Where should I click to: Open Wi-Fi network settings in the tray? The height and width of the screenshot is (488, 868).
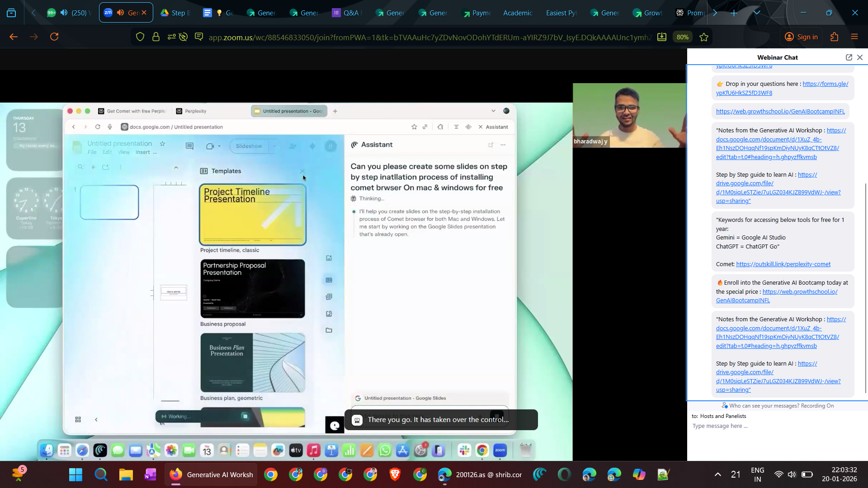point(778,475)
